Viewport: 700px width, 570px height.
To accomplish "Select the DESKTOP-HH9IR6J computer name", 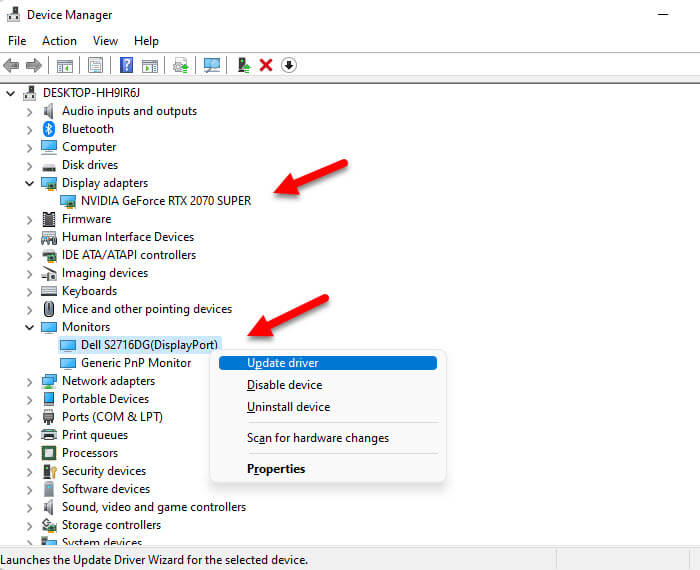I will pyautogui.click(x=91, y=93).
